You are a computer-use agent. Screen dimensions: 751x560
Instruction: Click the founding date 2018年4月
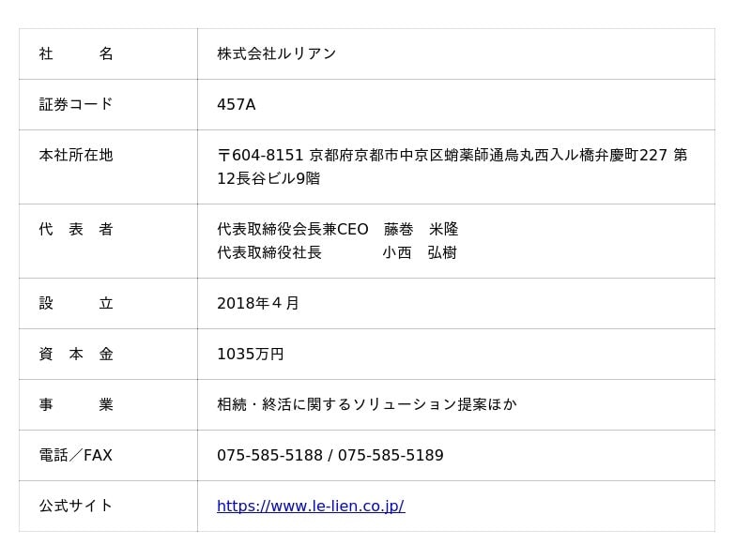pos(258,304)
